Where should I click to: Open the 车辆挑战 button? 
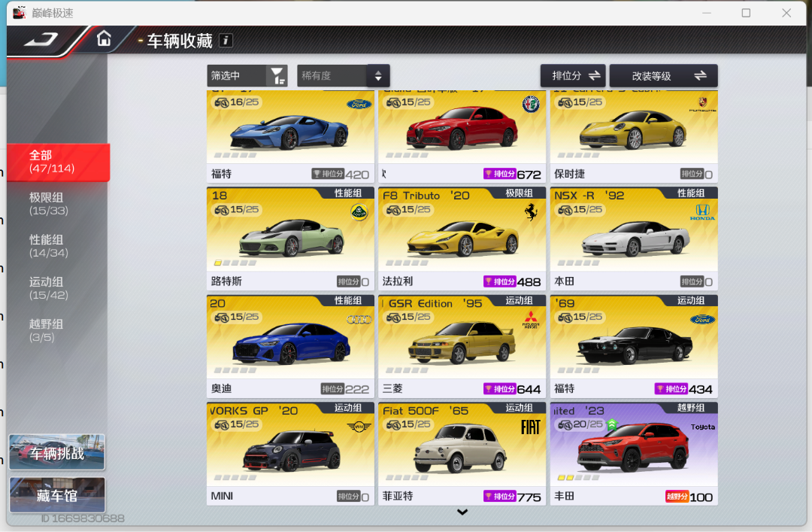pos(57,452)
